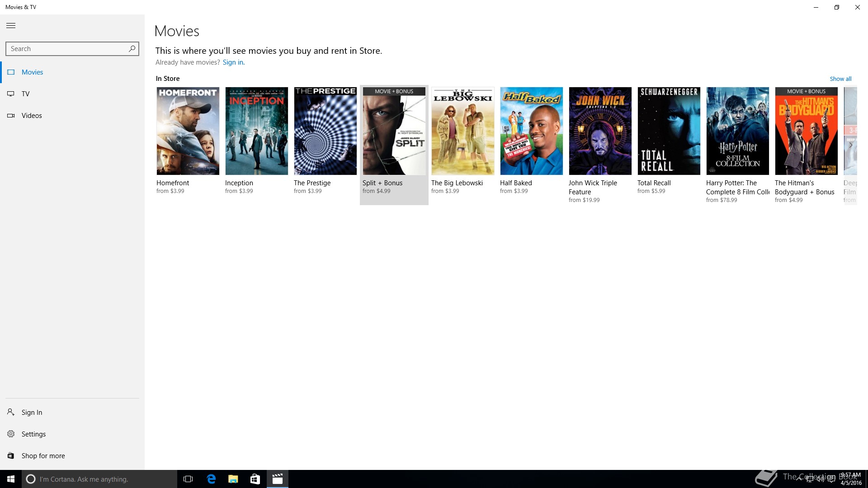
Task: Click The Big Lebowski title text
Action: click(x=457, y=183)
